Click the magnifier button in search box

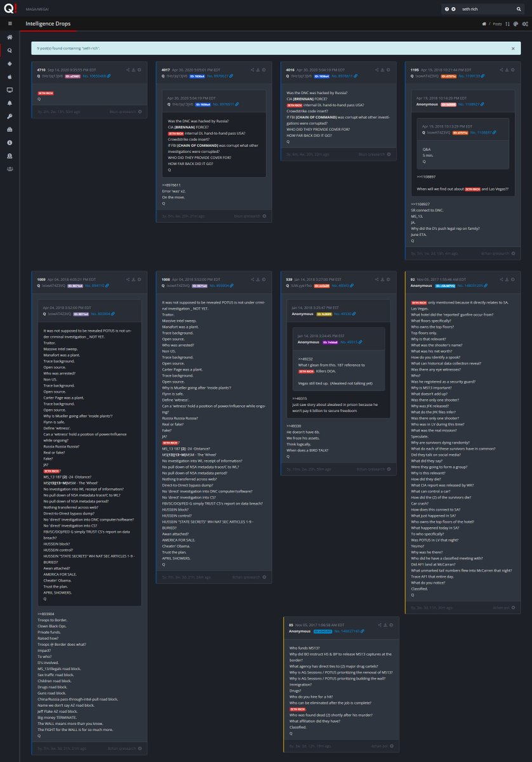coord(519,9)
